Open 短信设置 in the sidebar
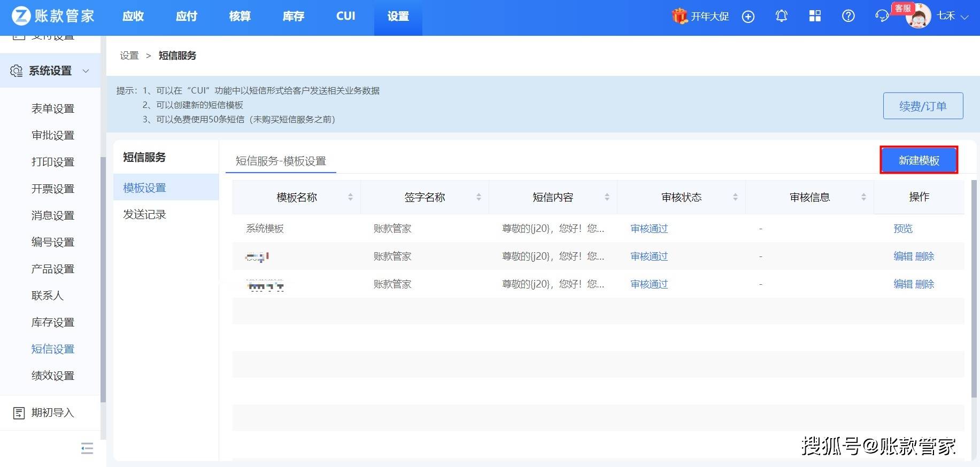The height and width of the screenshot is (467, 980). click(53, 349)
